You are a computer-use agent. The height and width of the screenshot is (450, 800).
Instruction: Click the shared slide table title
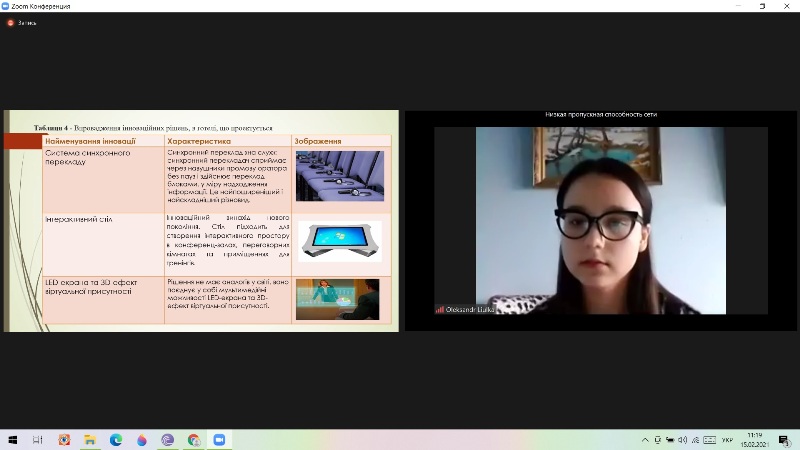153,128
